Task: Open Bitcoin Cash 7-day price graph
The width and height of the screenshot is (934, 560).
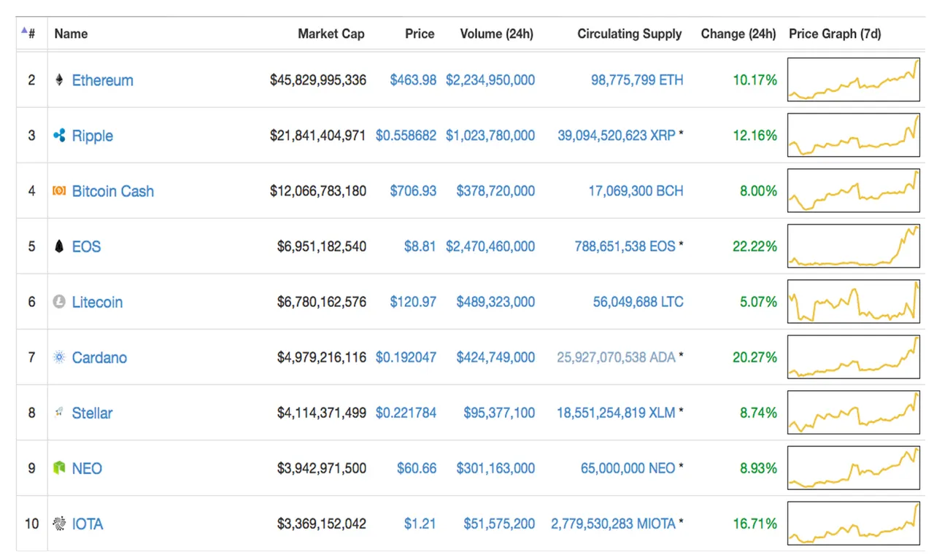Action: (x=854, y=190)
